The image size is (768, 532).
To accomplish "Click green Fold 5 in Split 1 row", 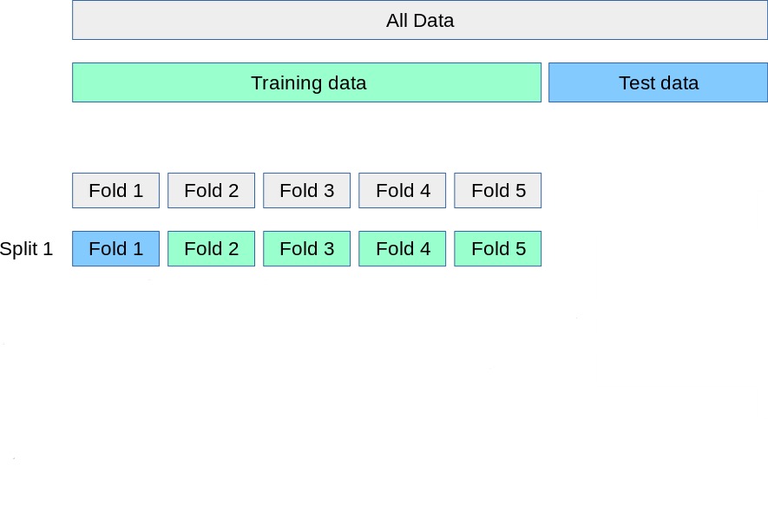I will pos(497,249).
